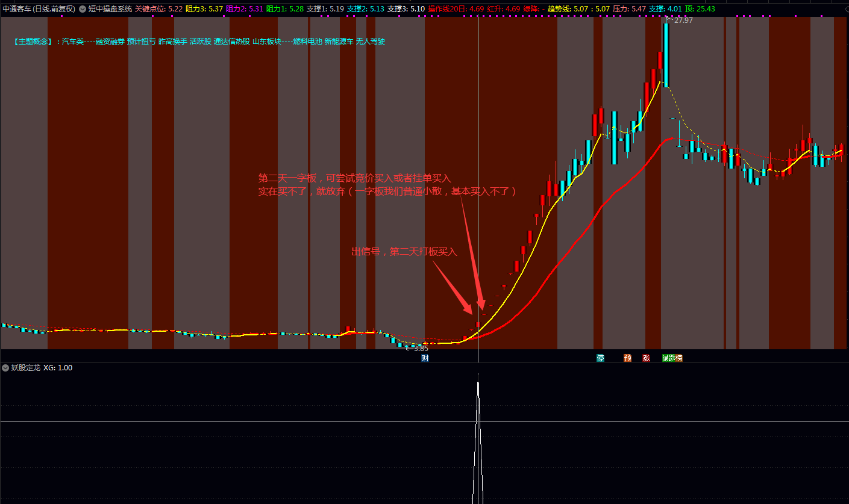Open the 预 forecast event marker
The height and width of the screenshot is (504, 849).
(627, 358)
